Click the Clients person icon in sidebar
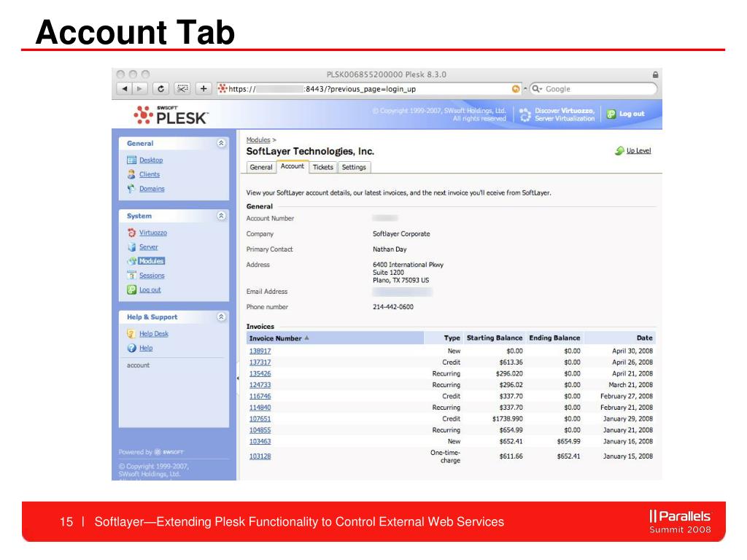The width and height of the screenshot is (747, 560). point(131,174)
